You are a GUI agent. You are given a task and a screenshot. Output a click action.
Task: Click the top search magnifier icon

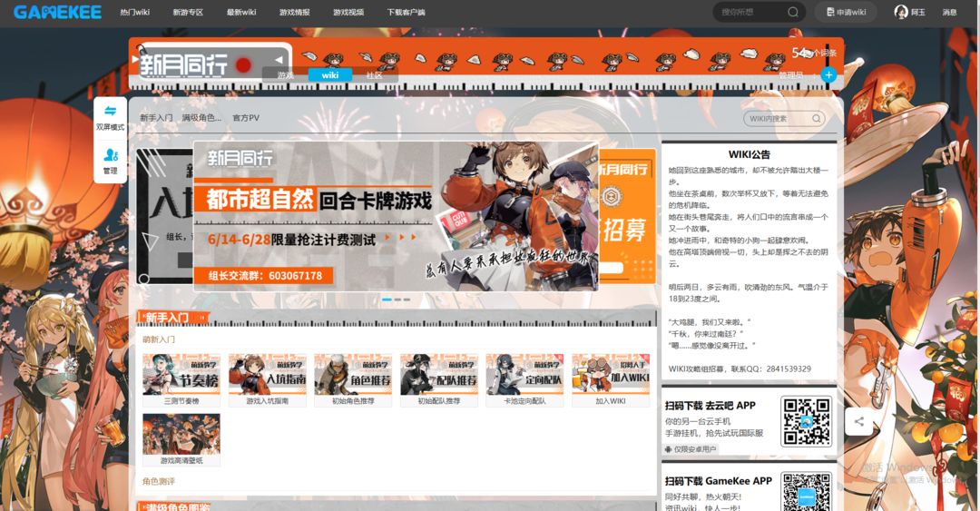coord(792,12)
